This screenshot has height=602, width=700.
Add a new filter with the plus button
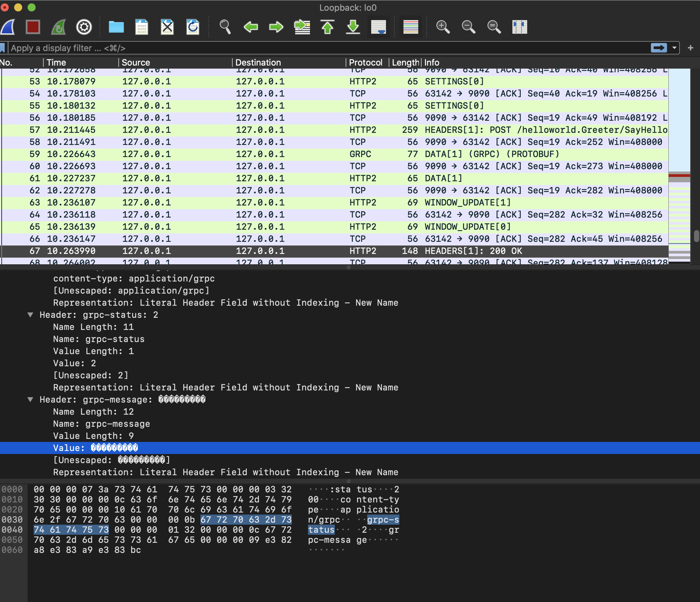tap(690, 48)
